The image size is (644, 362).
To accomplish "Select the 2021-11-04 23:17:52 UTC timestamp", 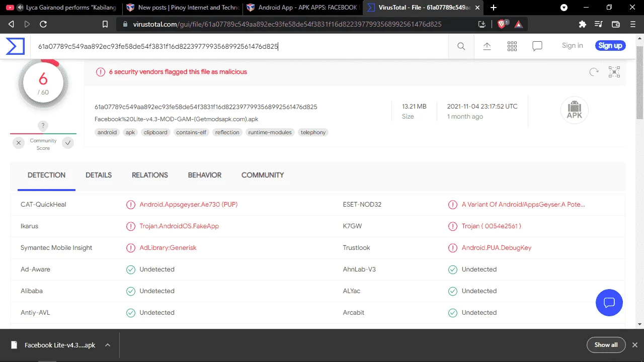I will [482, 107].
